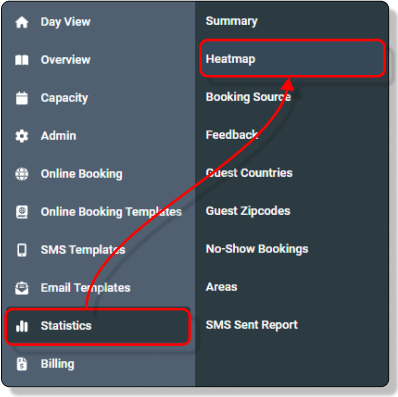398x397 pixels.
Task: Select the Capacity calendar icon
Action: tap(22, 98)
